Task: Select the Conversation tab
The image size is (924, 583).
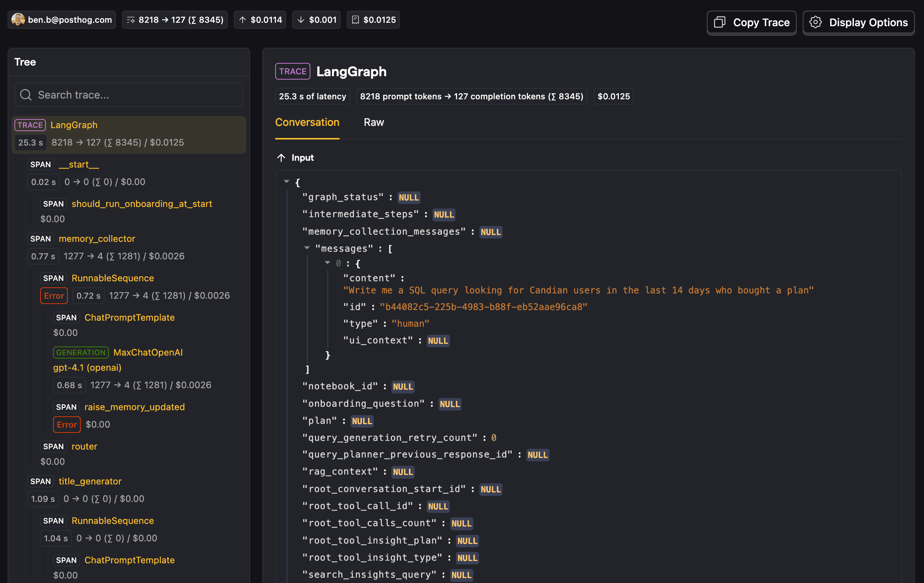Action: [307, 122]
